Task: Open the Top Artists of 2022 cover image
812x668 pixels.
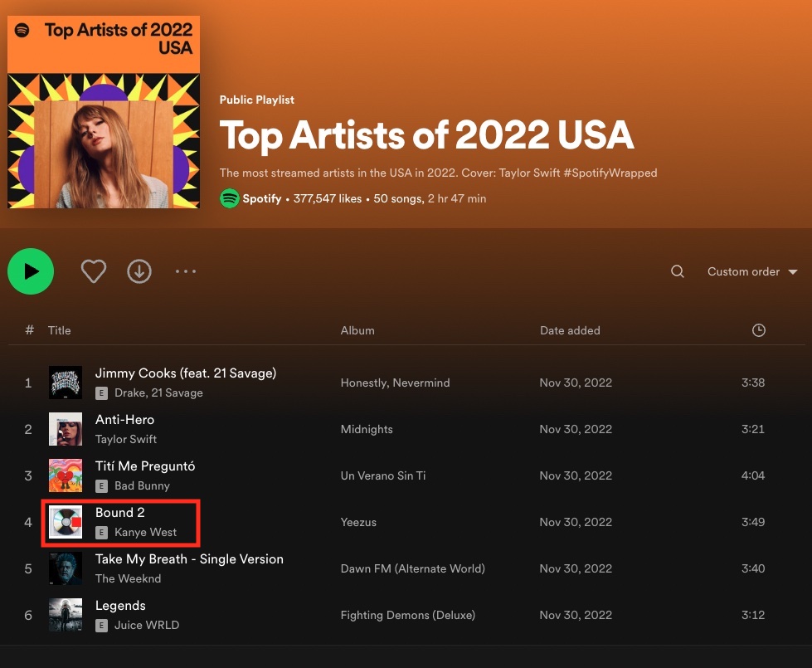Action: 104,112
